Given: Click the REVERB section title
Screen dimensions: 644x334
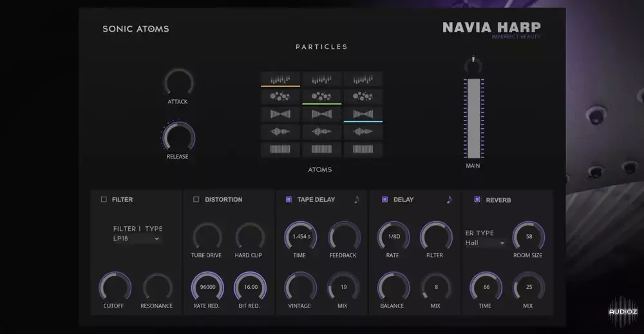Looking at the screenshot, I should [498, 201].
